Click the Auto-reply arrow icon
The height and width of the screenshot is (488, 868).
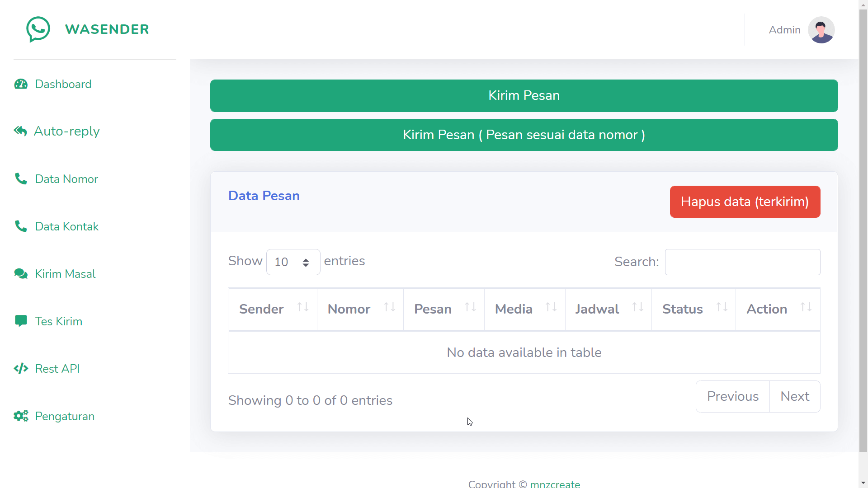(x=20, y=131)
